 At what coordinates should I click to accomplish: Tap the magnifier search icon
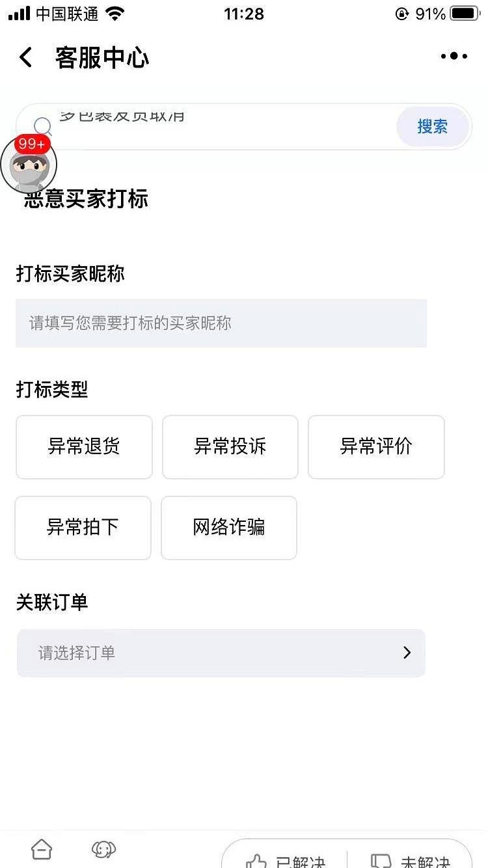tap(42, 126)
